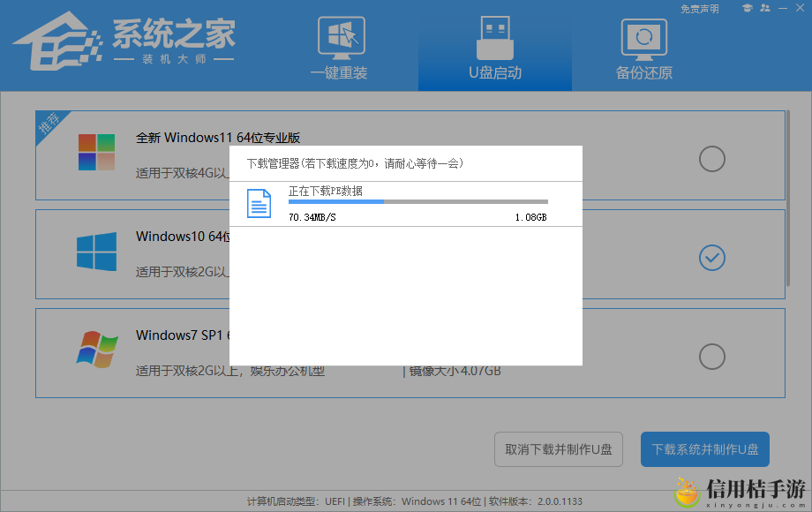
Task: Open the 备份还原 tab
Action: click(643, 49)
